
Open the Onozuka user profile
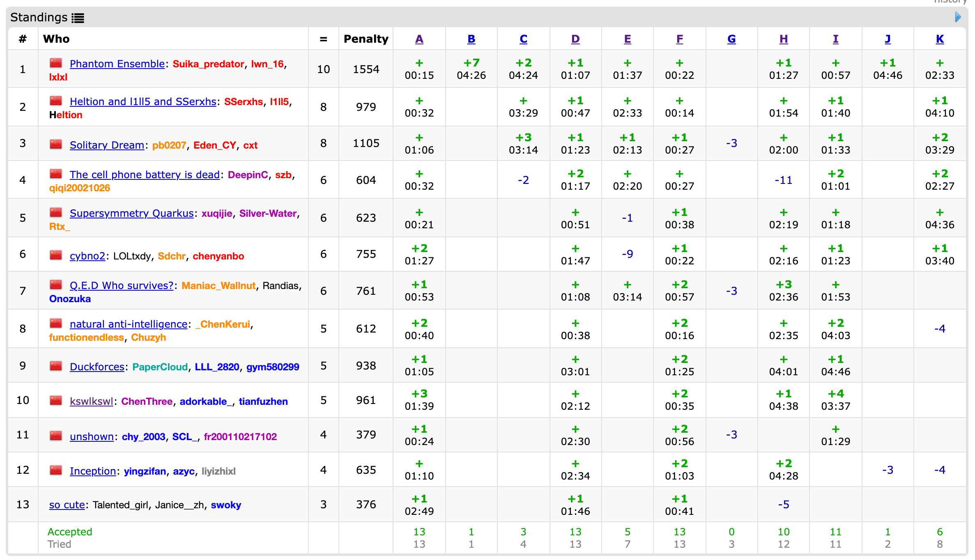70,298
